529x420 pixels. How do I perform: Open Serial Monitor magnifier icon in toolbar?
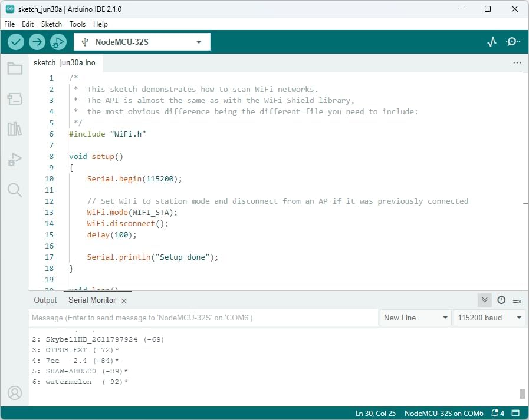coord(512,42)
